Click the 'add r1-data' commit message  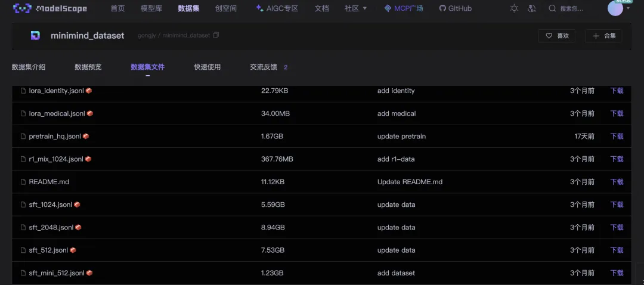point(396,159)
